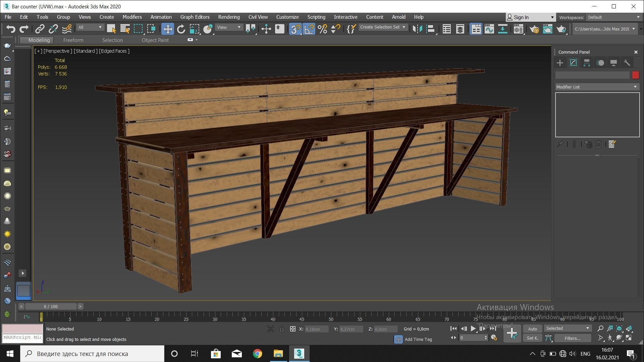Open the Graph Editors menu
This screenshot has height=362, width=644.
click(195, 17)
